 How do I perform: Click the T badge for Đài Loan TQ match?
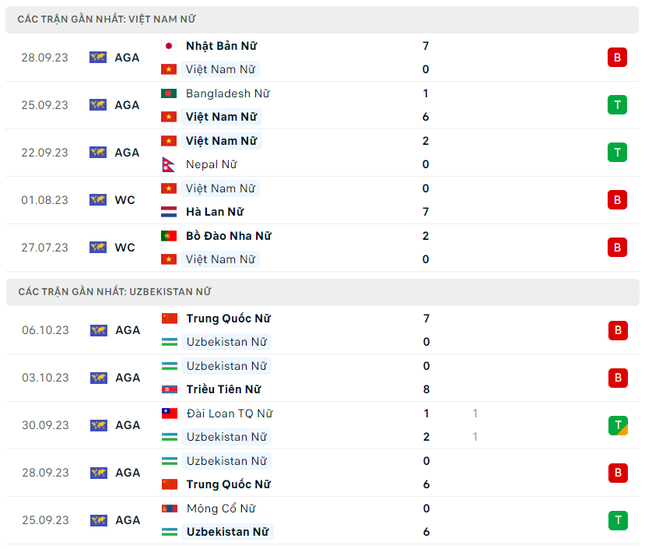[x=617, y=425]
